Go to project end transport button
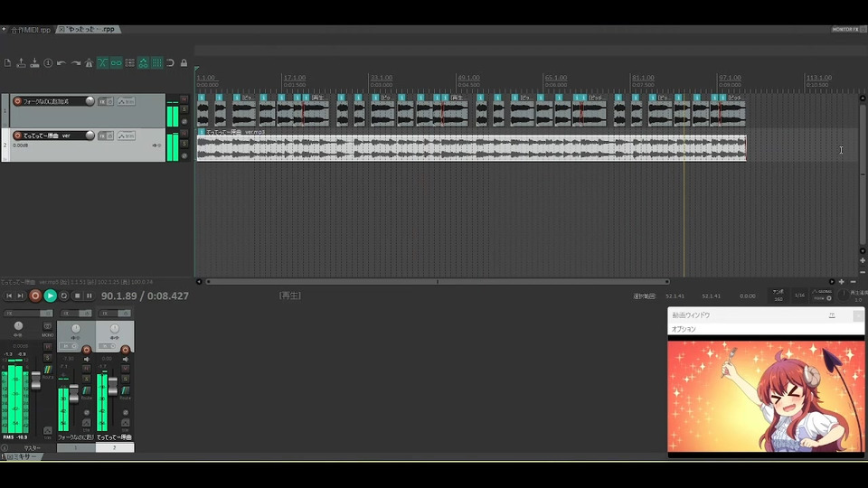This screenshot has height=488, width=868. 21,296
